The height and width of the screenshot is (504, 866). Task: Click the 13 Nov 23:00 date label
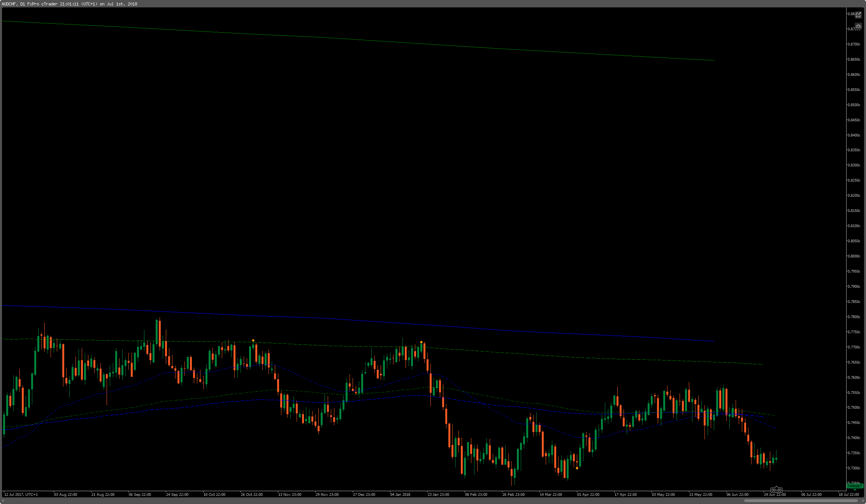click(290, 495)
